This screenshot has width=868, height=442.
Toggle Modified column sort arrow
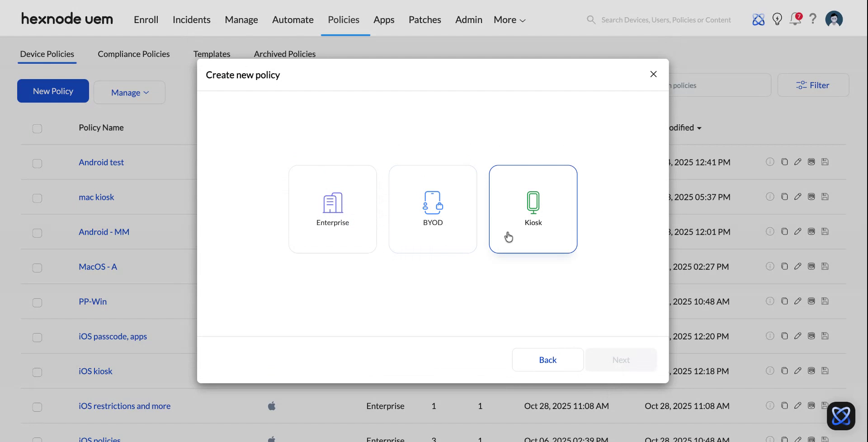pos(699,128)
